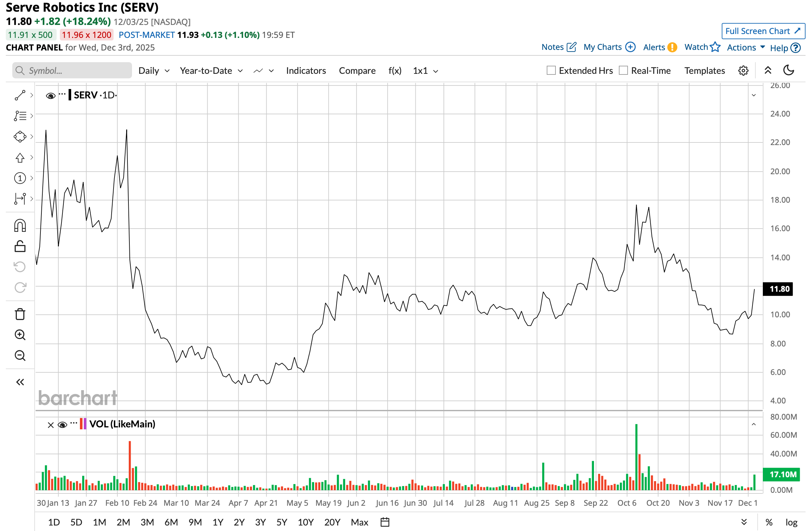Click the zoom out magnifier icon
812x531 pixels.
pos(20,356)
